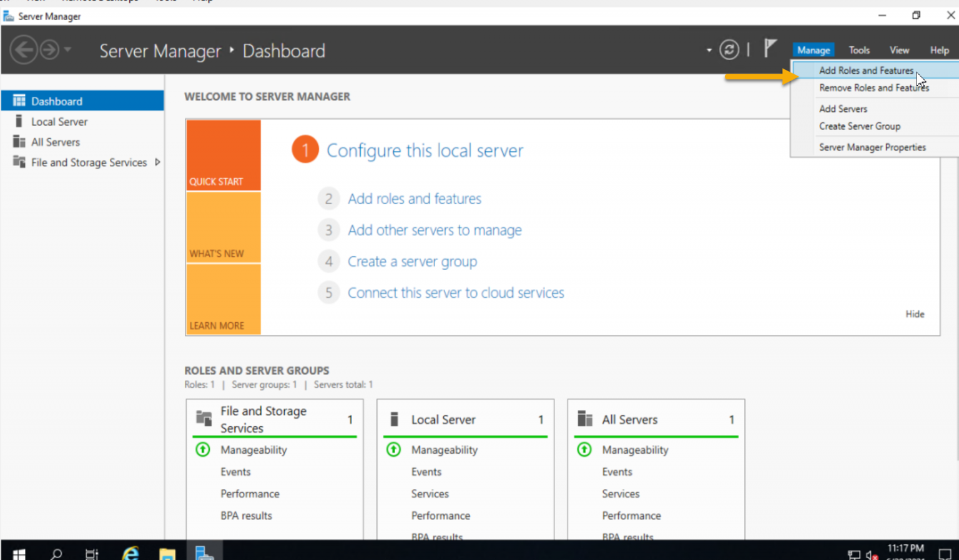Open the File and Storage Services role icon
This screenshot has height=560, width=959.
click(x=18, y=162)
